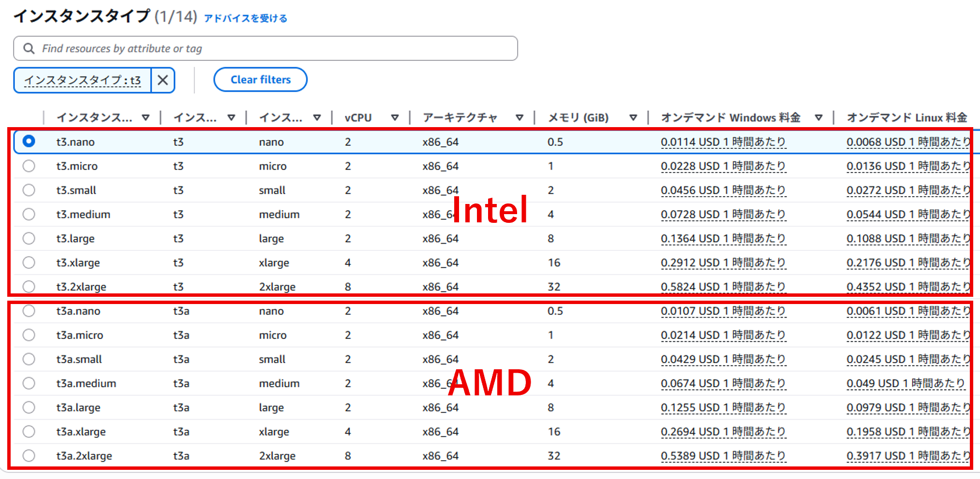Open t3.small Linux price 0.0272 USD
Viewport: 980px width, 479px height.
(908, 190)
